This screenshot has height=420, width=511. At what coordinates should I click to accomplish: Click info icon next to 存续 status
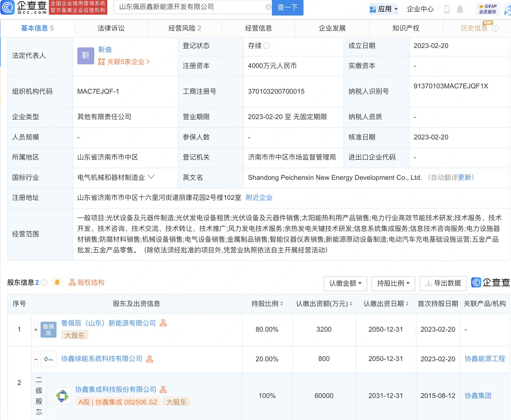tap(267, 46)
